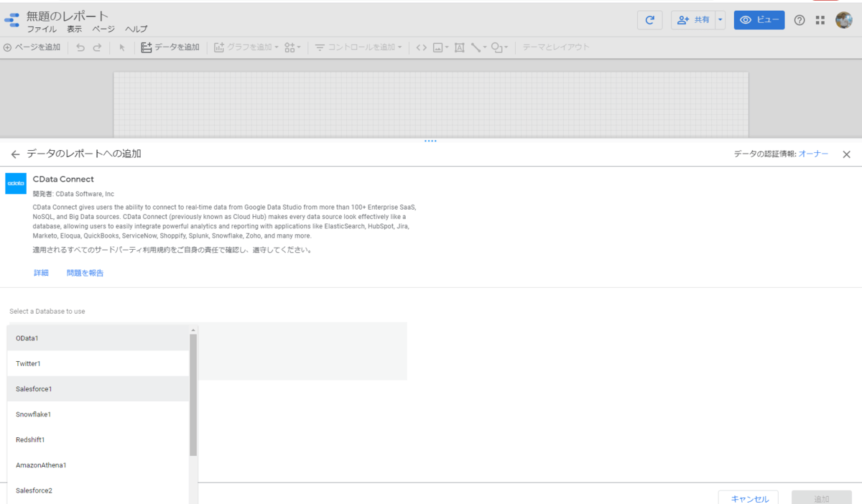
Task: Open the ヘルプ menu
Action: click(x=136, y=29)
